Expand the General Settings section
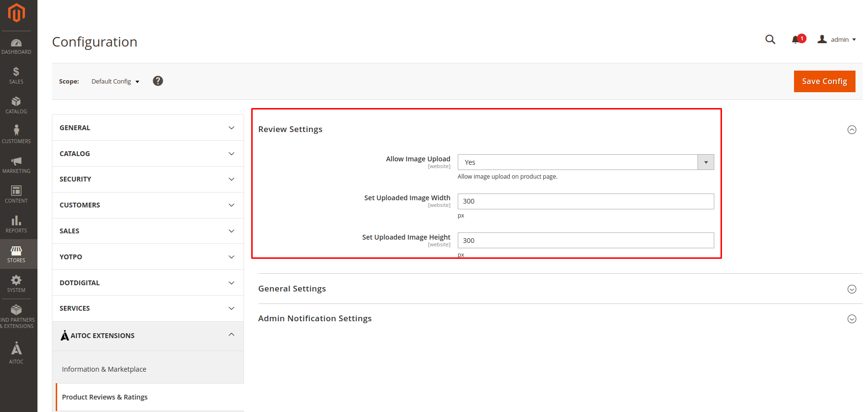868x412 pixels. (x=852, y=289)
